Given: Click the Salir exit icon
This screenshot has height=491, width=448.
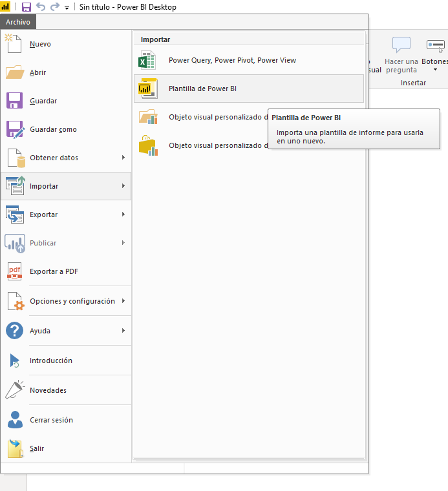Looking at the screenshot, I should tap(16, 448).
